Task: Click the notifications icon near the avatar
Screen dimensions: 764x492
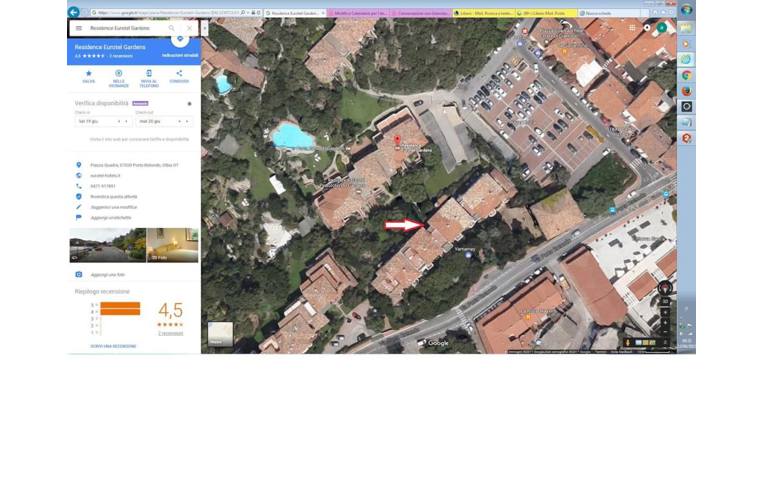Action: click(647, 28)
